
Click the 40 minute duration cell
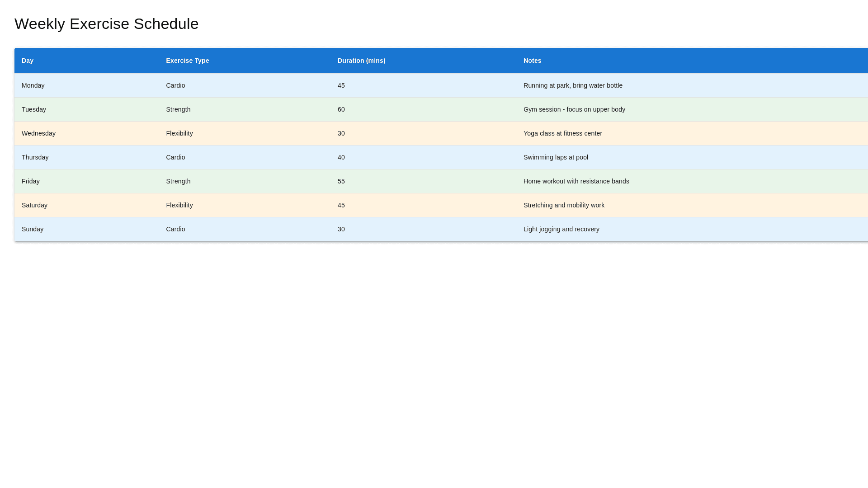click(x=341, y=157)
